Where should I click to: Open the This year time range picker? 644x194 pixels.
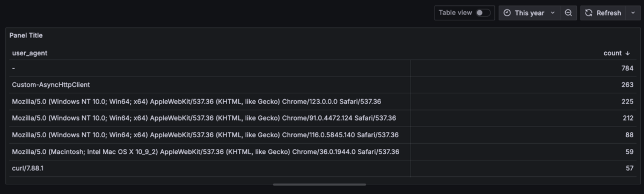point(530,13)
